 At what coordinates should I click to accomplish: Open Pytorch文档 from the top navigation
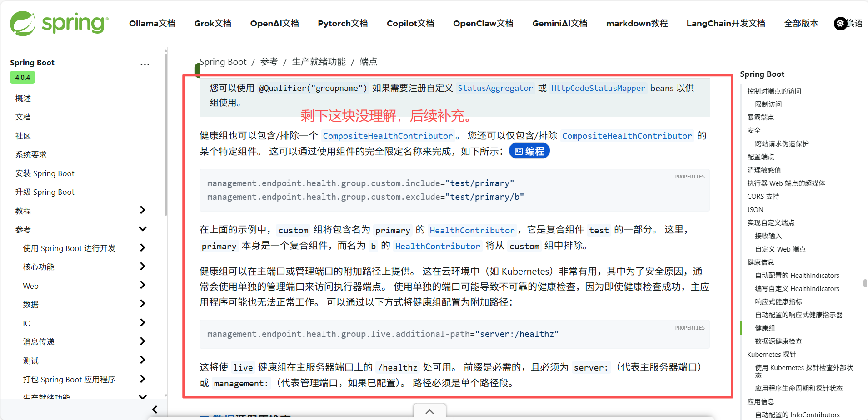(x=343, y=23)
